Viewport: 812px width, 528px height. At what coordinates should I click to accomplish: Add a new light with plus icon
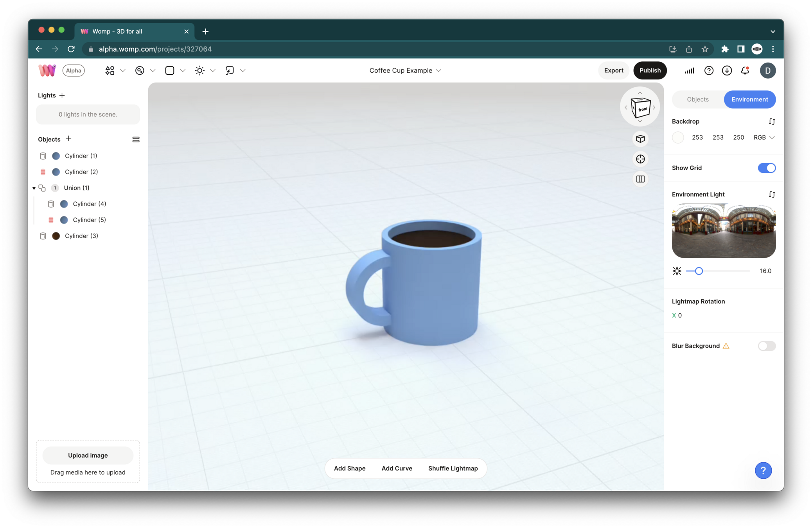pyautogui.click(x=62, y=95)
